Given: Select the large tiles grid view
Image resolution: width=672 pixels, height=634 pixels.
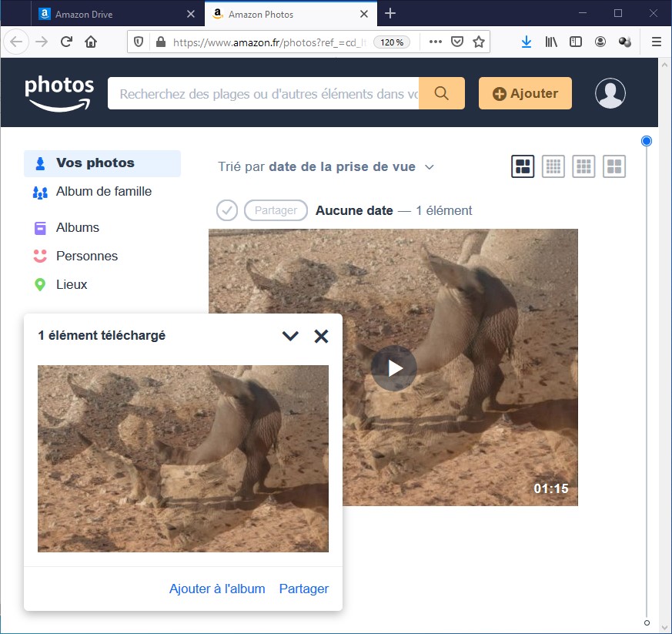Looking at the screenshot, I should pos(613,166).
